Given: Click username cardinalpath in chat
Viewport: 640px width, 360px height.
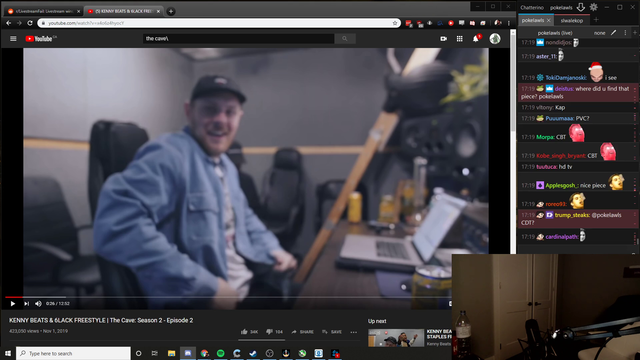Looking at the screenshot, I should [x=562, y=237].
